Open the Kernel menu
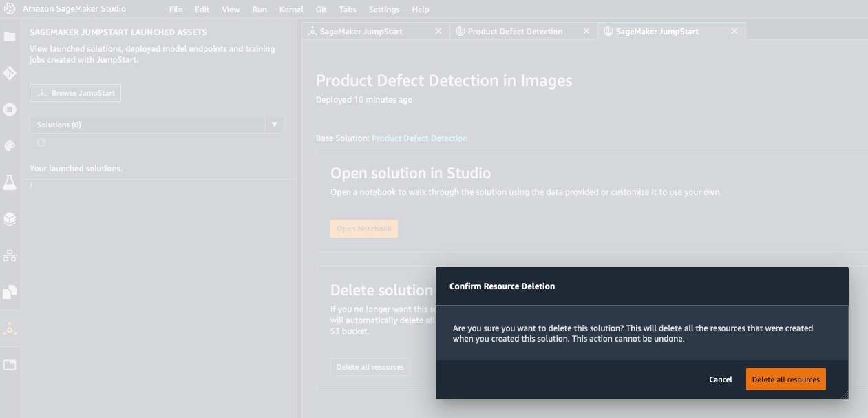Viewport: 868px width, 418px height. tap(291, 10)
